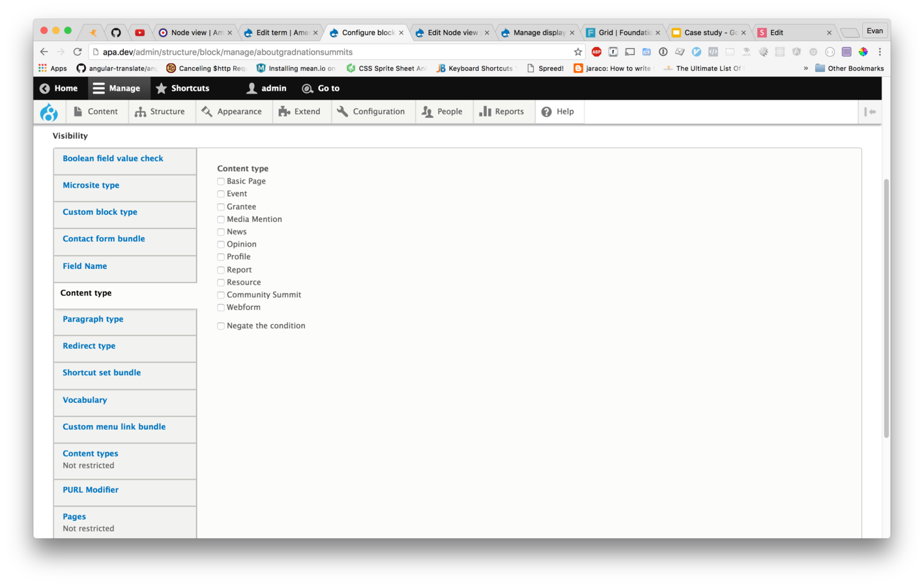
Task: Bookmark this page with star icon
Action: tap(577, 51)
